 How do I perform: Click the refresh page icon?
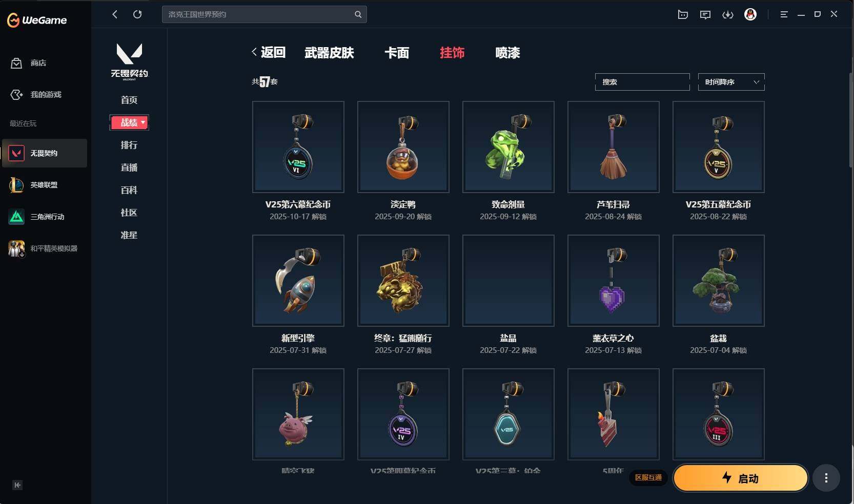137,14
